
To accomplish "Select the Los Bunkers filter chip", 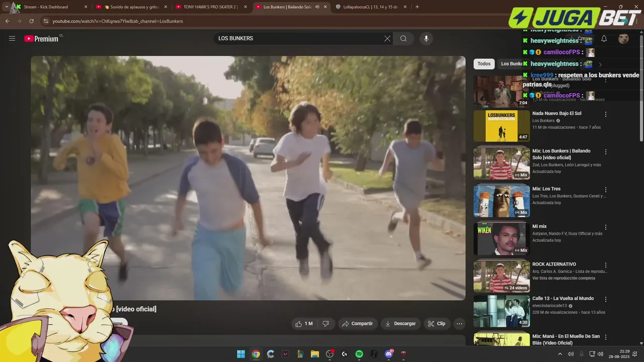I will pyautogui.click(x=512, y=64).
